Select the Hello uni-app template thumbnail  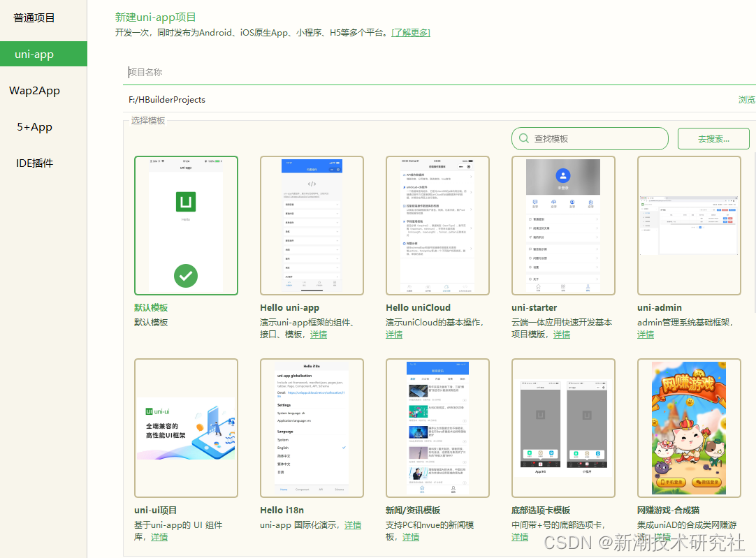pos(312,226)
